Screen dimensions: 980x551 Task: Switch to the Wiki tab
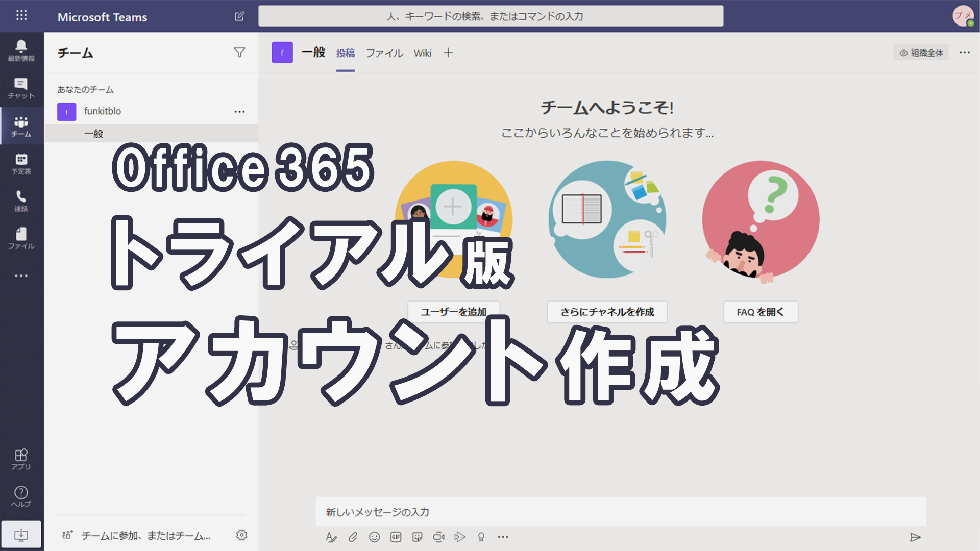(423, 53)
